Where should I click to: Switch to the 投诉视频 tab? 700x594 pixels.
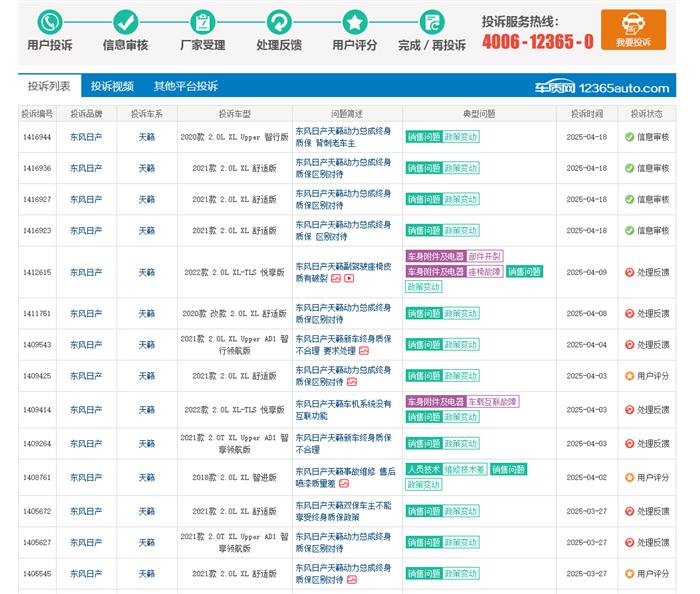112,86
